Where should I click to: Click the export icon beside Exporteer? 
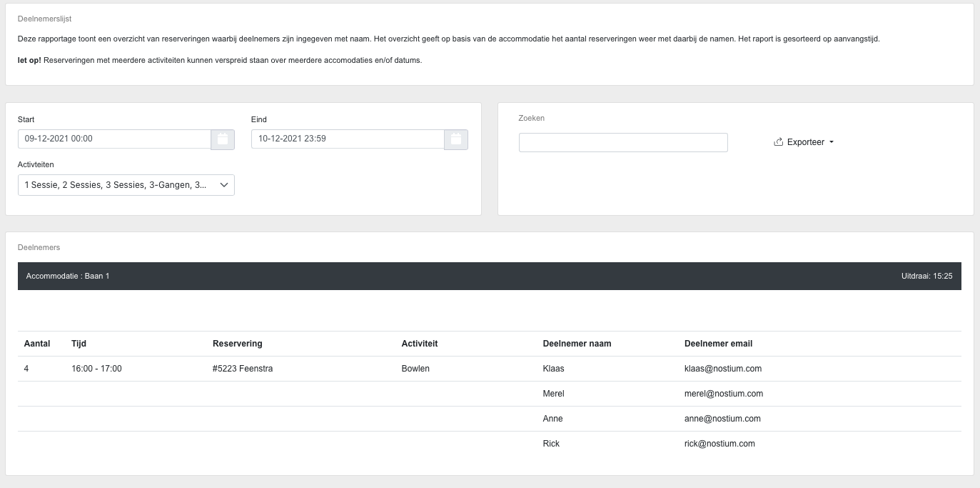[779, 142]
